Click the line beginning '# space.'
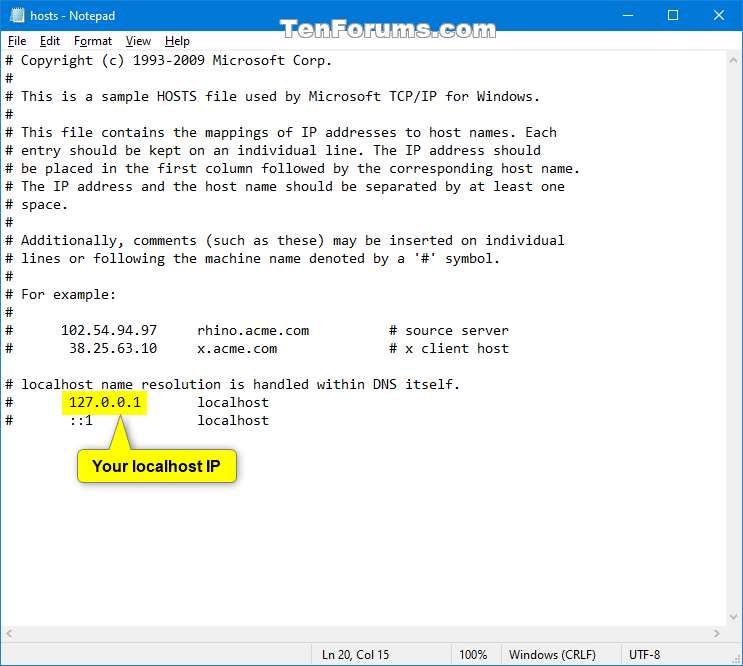743x666 pixels. (36, 204)
